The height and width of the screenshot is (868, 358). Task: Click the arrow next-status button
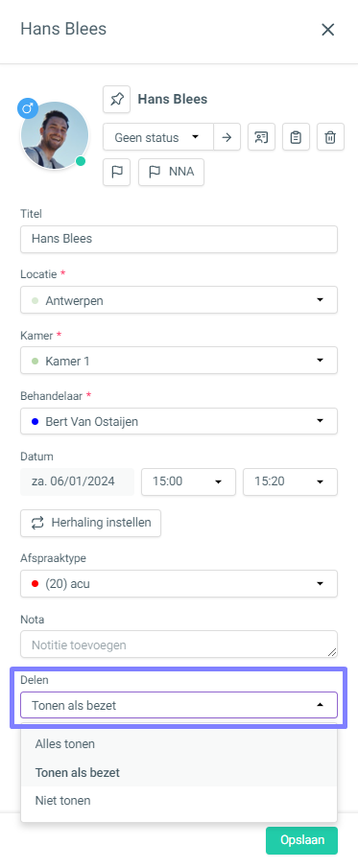click(227, 137)
